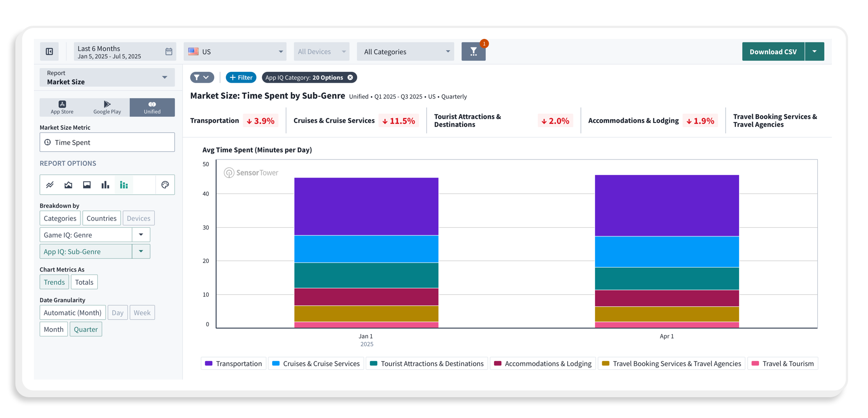Click the purple Transportation segment in Jan 1 bar
The height and width of the screenshot is (418, 868).
coord(366,207)
